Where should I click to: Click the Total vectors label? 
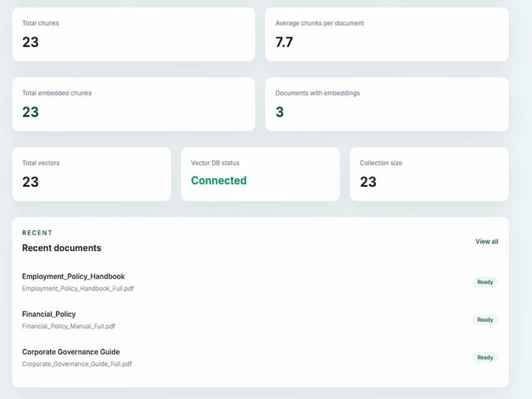click(41, 163)
